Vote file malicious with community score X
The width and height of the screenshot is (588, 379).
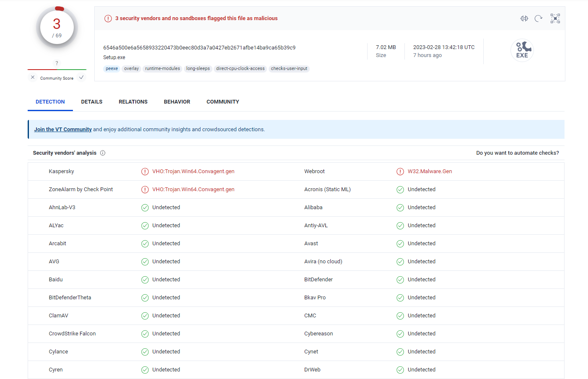pos(33,78)
